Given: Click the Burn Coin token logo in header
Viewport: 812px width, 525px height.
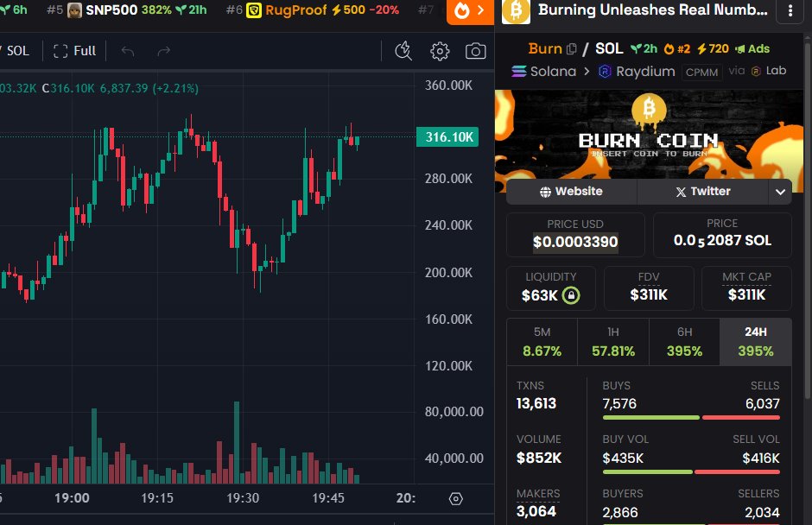Looking at the screenshot, I should click(x=516, y=11).
